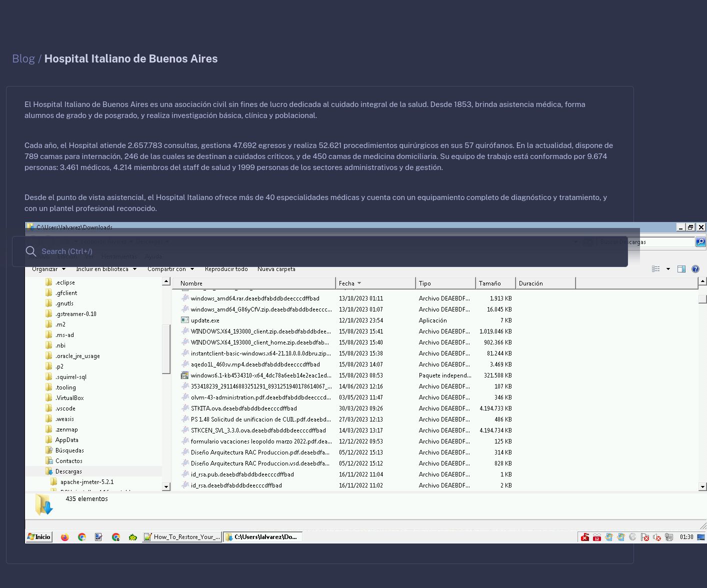Show the preview pane using toolbar icon
Viewport: 707px width, 588px height.
(x=681, y=269)
